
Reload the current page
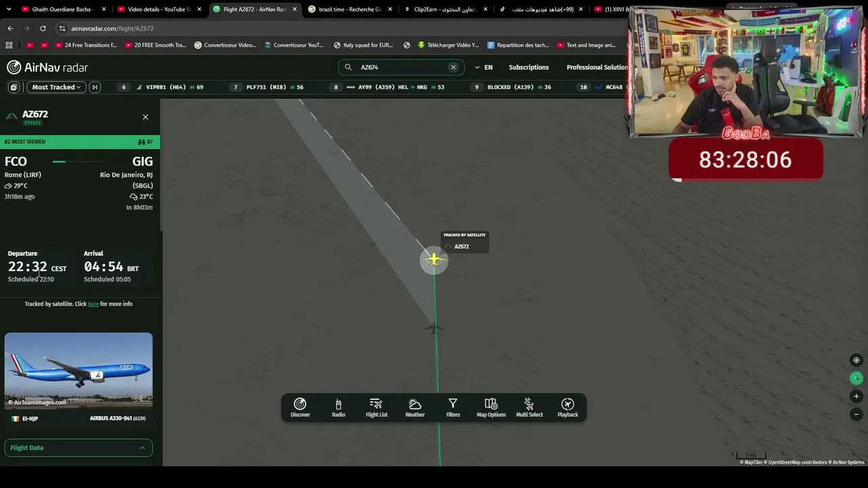43,28
